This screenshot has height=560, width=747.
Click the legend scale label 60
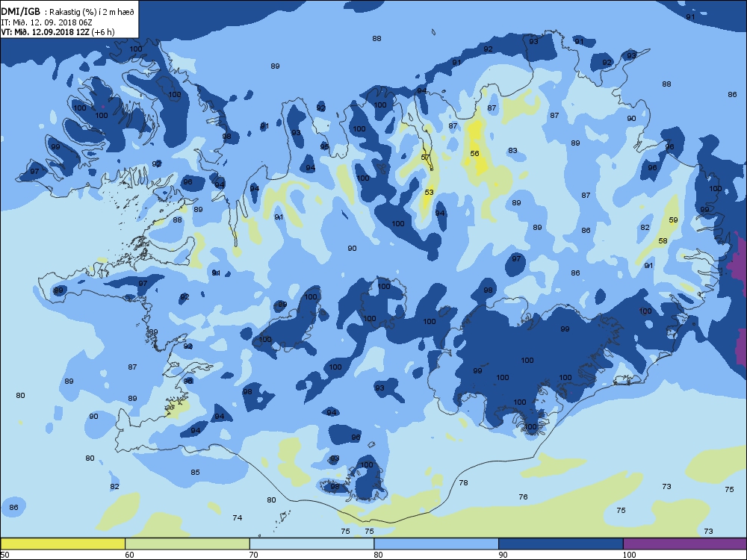pyautogui.click(x=129, y=554)
